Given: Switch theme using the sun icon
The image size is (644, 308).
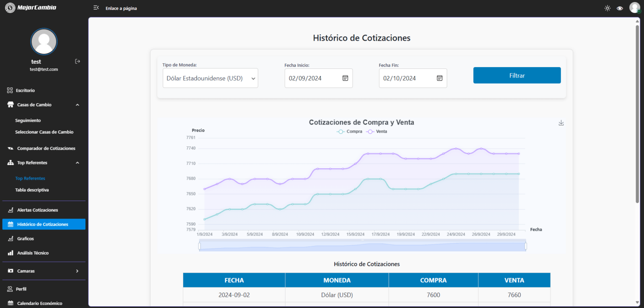Looking at the screenshot, I should point(608,8).
